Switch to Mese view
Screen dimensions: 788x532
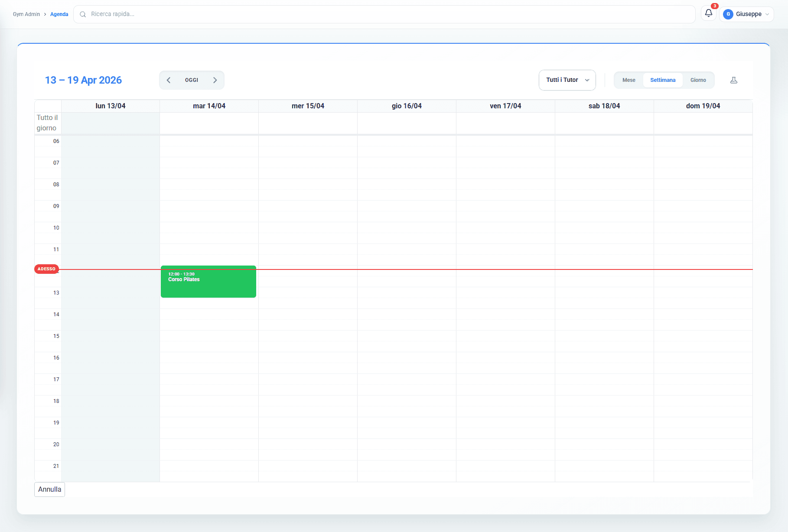(628, 80)
